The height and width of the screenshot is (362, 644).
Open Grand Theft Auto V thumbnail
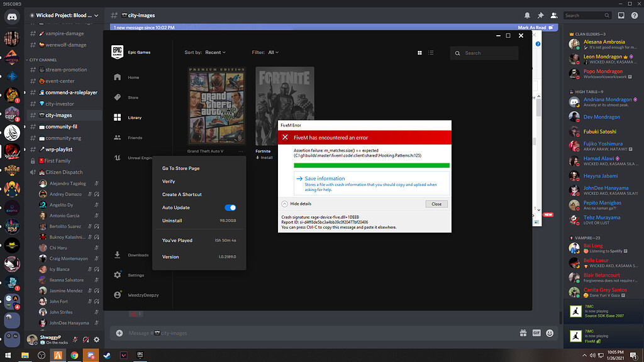216,106
